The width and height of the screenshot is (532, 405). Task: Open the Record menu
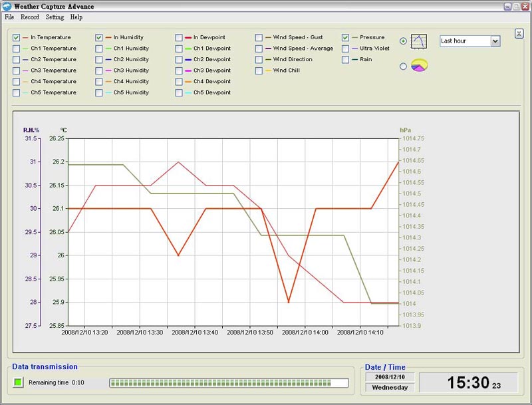coord(30,17)
